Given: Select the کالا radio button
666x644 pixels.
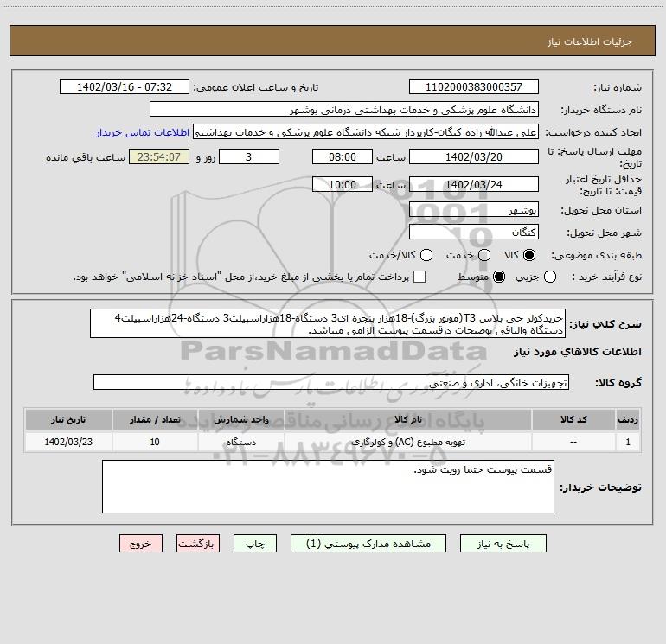Looking at the screenshot, I should coord(529,255).
